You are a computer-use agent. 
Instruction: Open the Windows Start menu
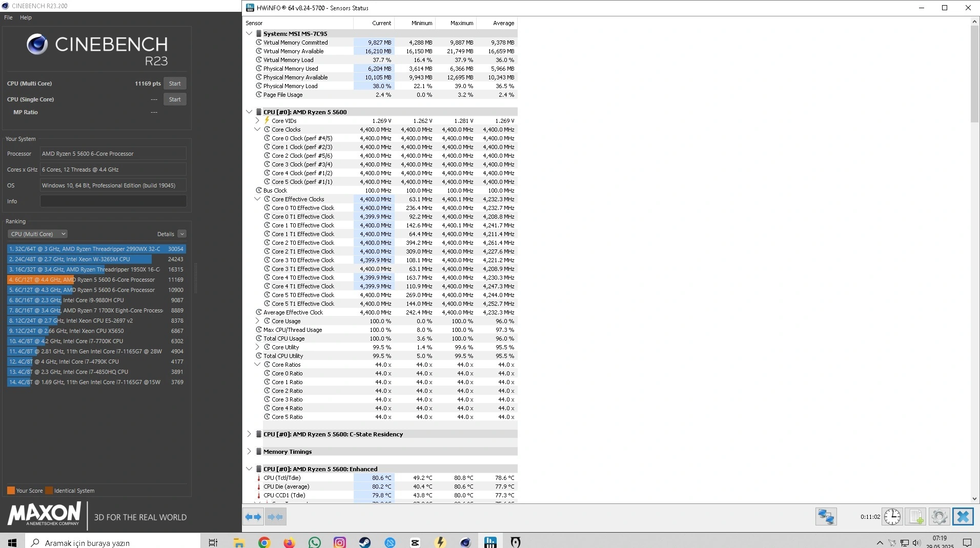12,542
